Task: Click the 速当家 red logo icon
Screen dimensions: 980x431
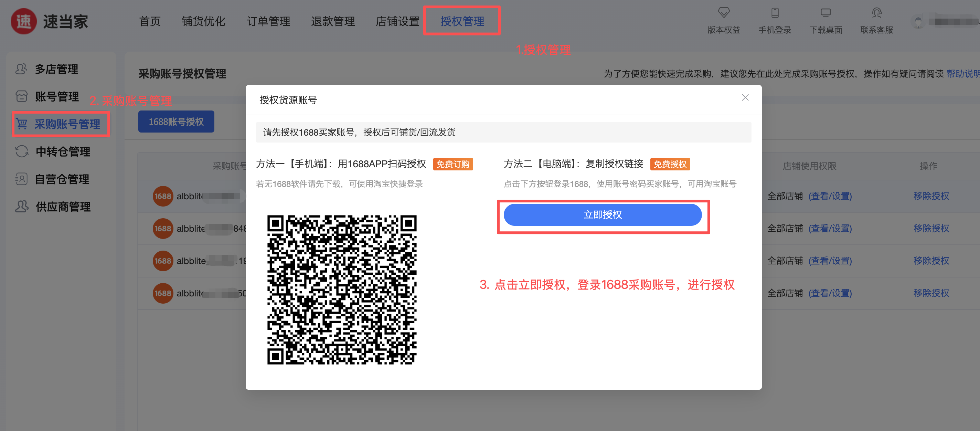Action: click(24, 21)
